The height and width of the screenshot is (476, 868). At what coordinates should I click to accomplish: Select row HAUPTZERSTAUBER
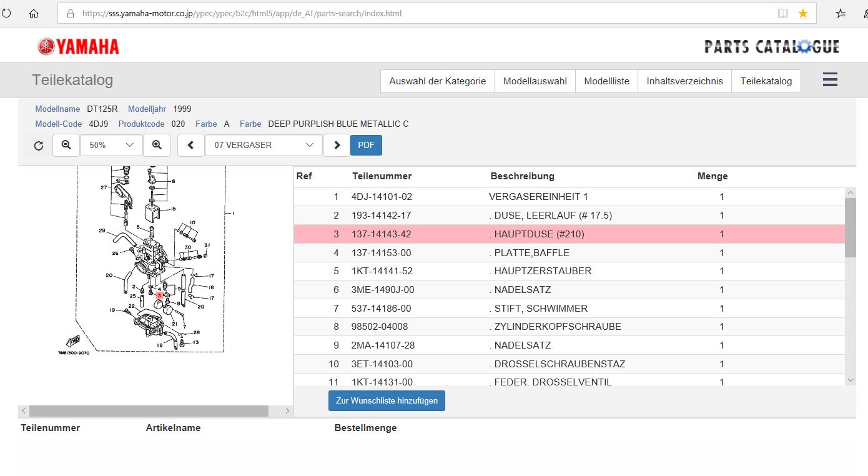[570, 271]
